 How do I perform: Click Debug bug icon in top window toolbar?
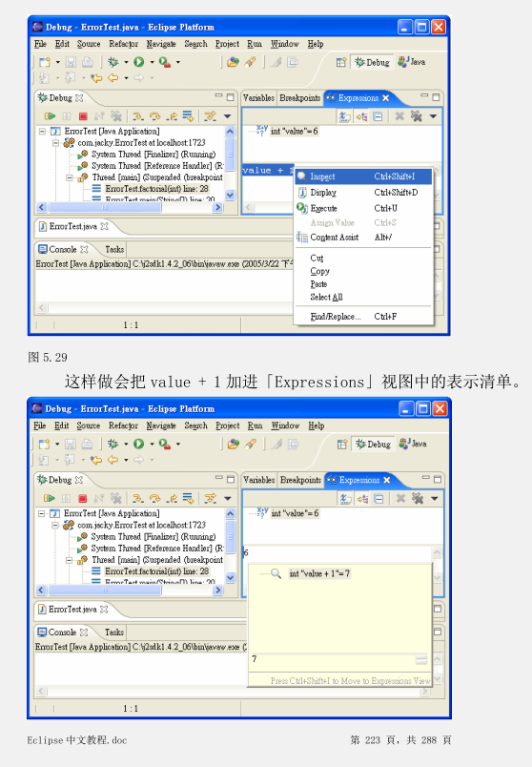(x=113, y=62)
